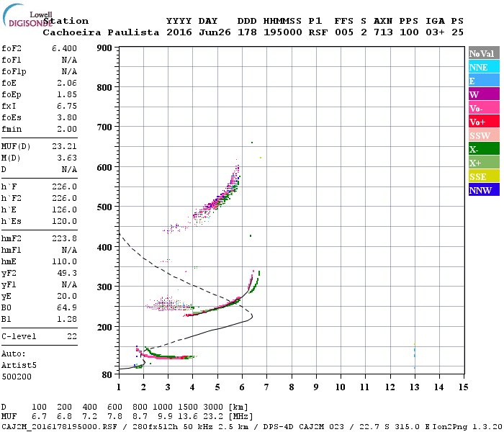Click the B1 value 1.28
Screen dimensions: 504x432
[x=67, y=320]
